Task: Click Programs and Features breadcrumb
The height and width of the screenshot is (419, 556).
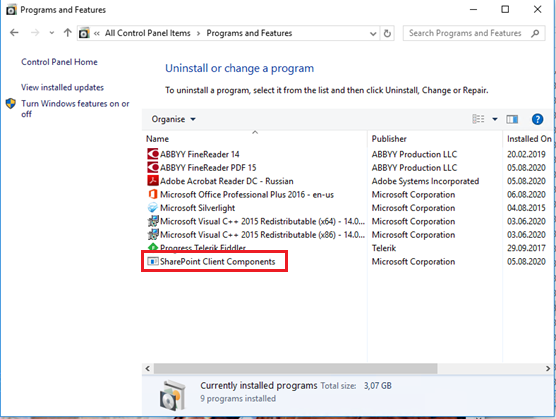Action: 249,33
